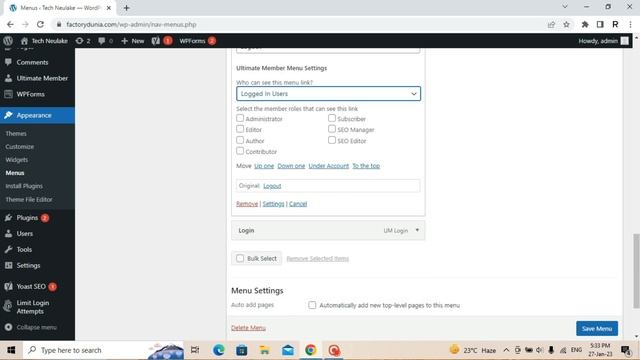
Task: Open the updates counter icon
Action: click(79, 41)
